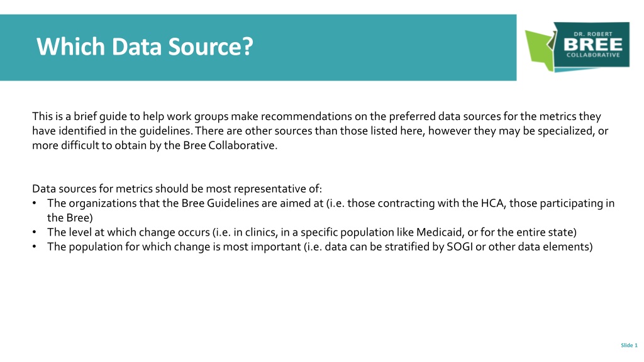Click 'DR. ROBERT' text atop the logo
Image resolution: width=644 pixels, height=362 pixels.
[593, 34]
